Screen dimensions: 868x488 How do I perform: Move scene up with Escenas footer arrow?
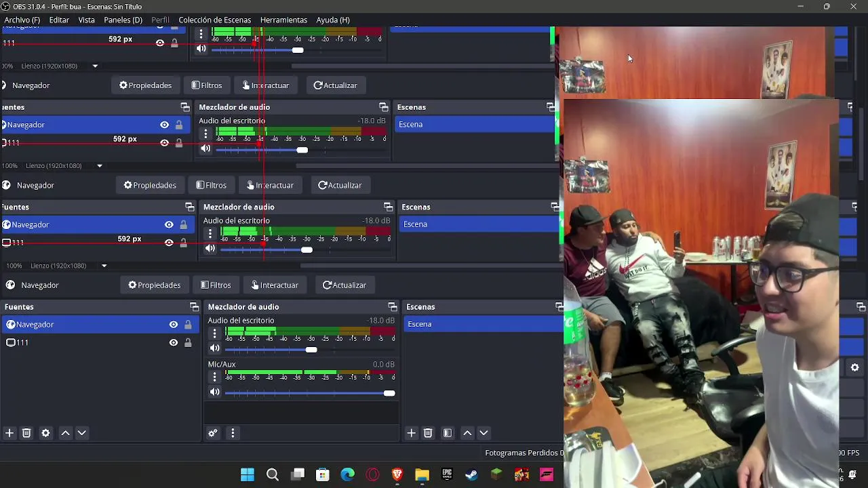coord(467,433)
